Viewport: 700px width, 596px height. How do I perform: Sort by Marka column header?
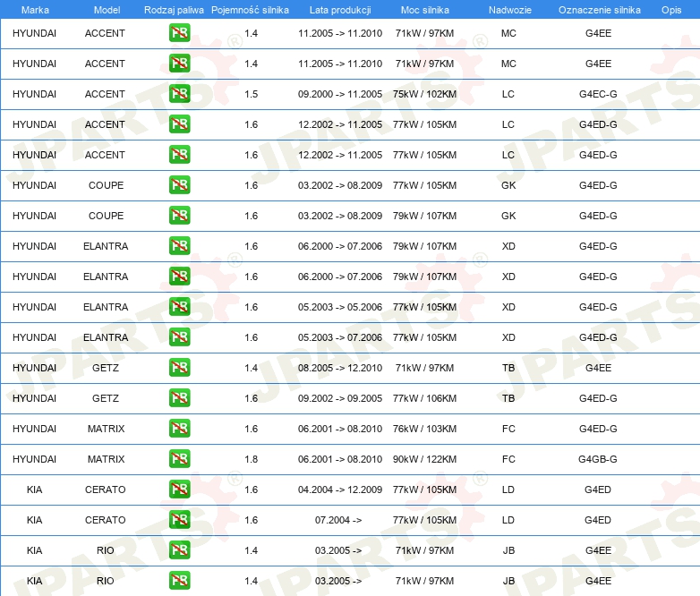coord(35,10)
